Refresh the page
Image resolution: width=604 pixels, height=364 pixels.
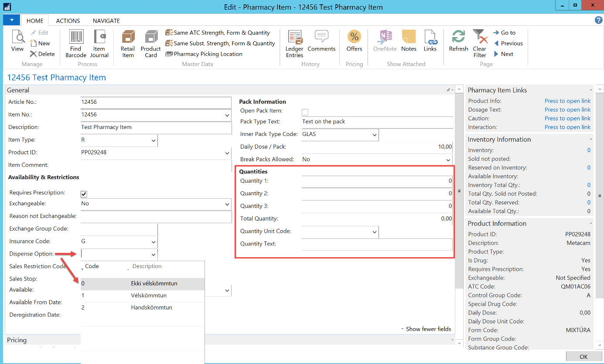458,37
